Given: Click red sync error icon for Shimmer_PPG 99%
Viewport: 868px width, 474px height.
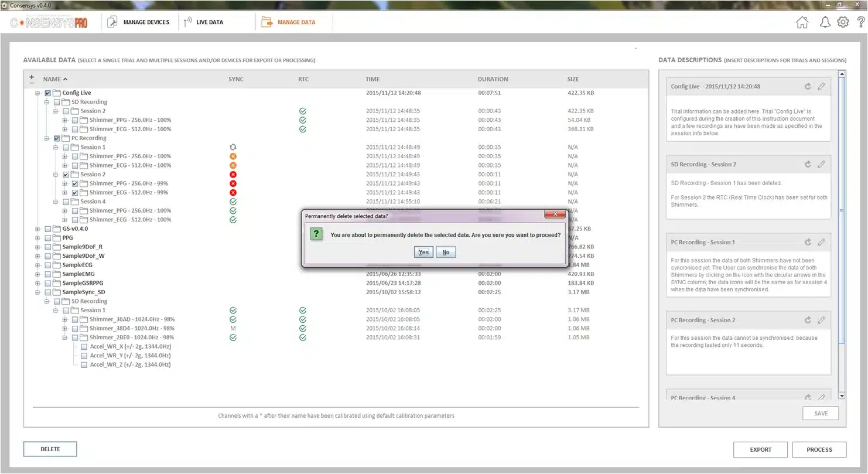Looking at the screenshot, I should point(233,183).
